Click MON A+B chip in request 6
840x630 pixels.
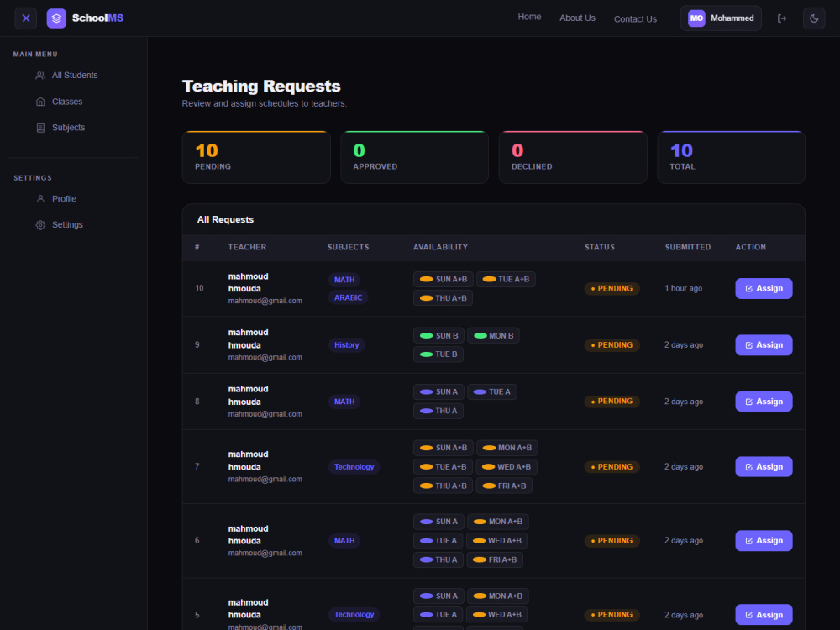[497, 522]
